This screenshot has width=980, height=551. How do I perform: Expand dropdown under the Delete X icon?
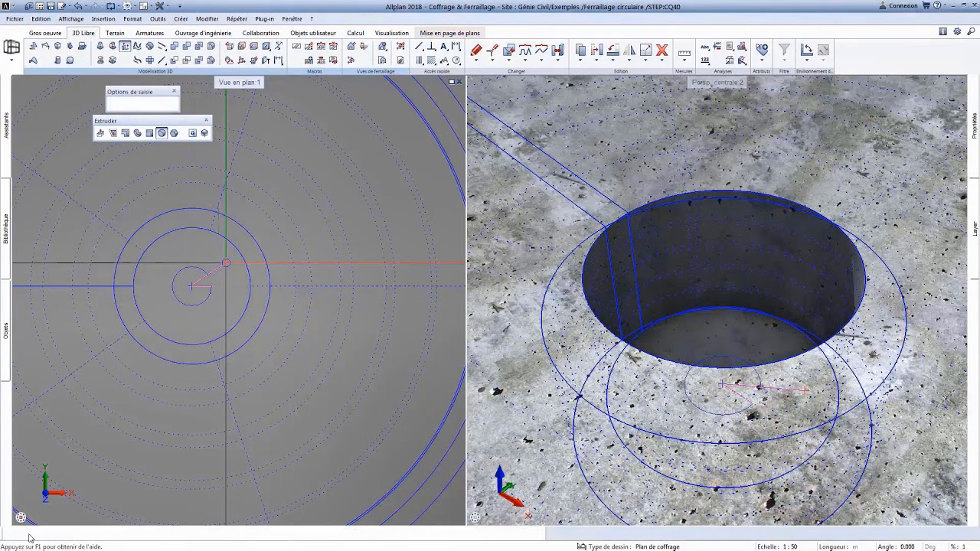[x=662, y=60]
